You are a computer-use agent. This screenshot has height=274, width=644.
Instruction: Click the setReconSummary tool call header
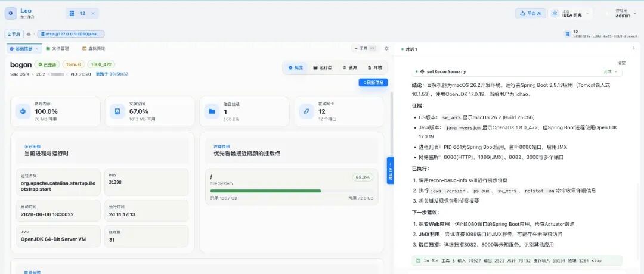pos(518,72)
